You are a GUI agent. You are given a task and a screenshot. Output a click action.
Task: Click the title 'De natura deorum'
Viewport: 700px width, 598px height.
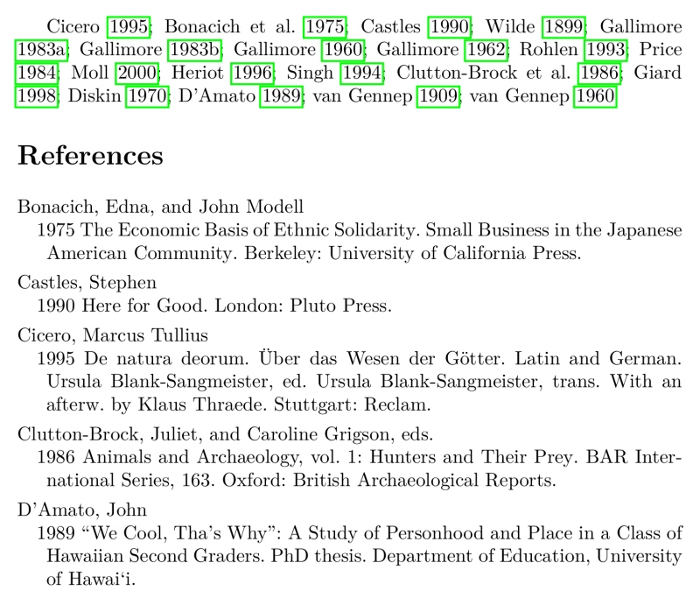click(x=165, y=359)
